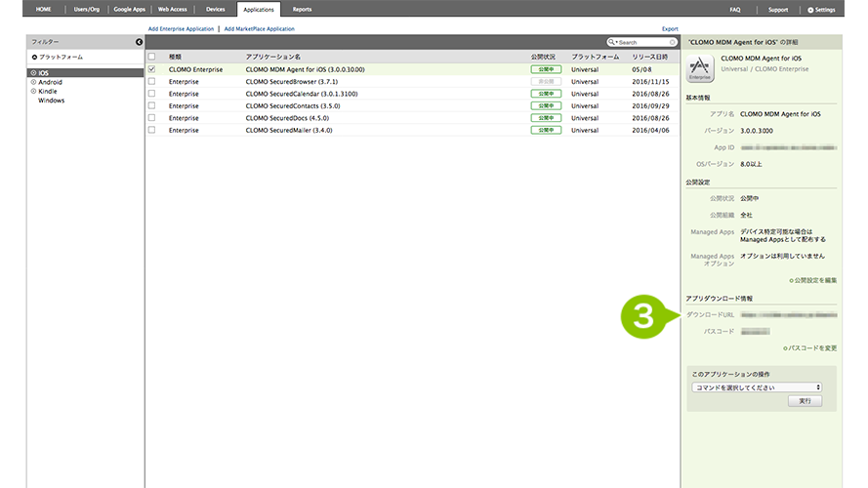
Task: Check the CLOMO SecuredMailer row checkbox
Action: [x=151, y=130]
